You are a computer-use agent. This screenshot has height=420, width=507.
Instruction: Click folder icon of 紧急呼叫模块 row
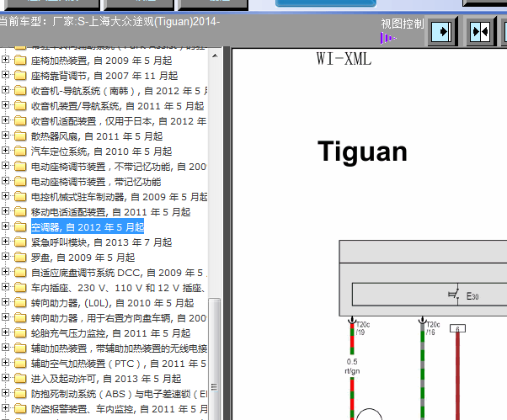click(x=20, y=242)
